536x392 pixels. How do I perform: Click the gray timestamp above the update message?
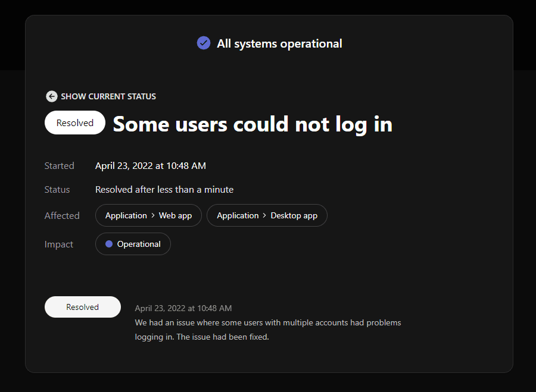point(183,308)
